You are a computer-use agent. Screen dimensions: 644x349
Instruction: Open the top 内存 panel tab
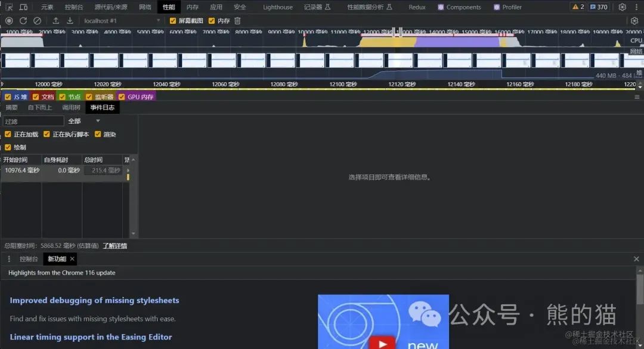click(x=192, y=7)
